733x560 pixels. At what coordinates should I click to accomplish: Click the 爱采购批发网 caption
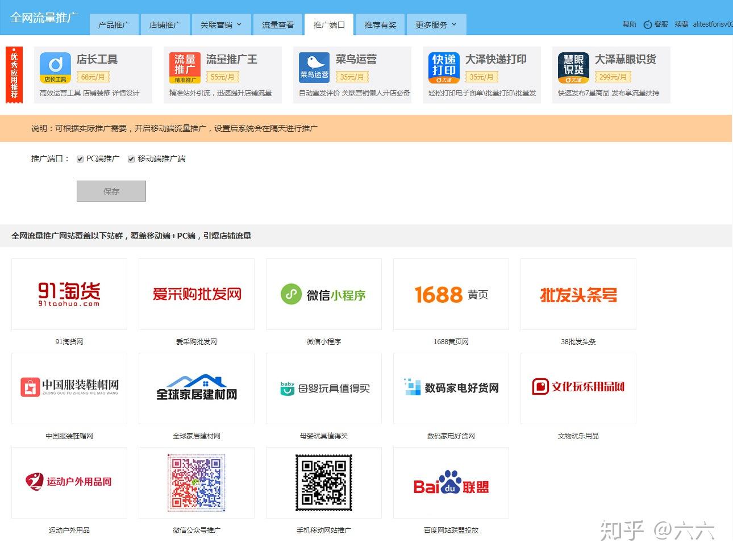click(197, 342)
